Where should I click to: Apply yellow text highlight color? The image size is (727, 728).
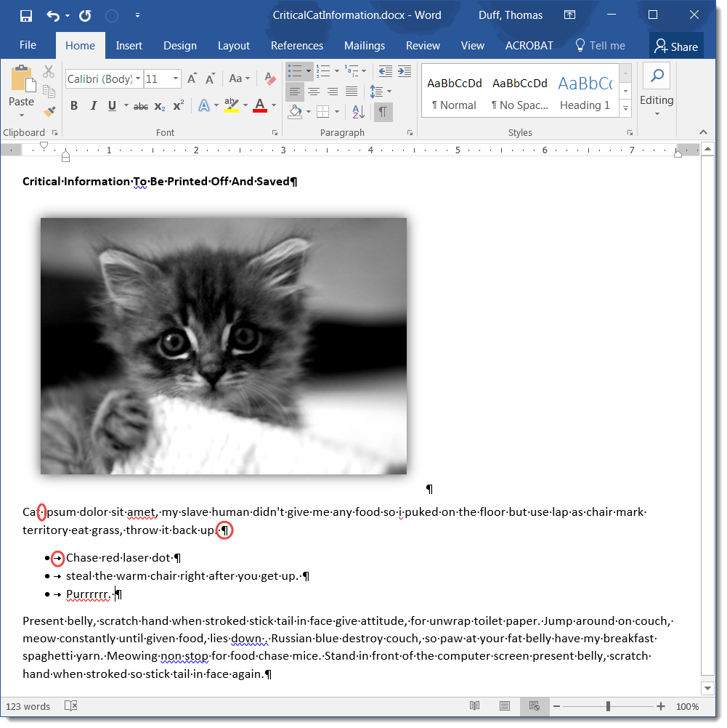232,107
